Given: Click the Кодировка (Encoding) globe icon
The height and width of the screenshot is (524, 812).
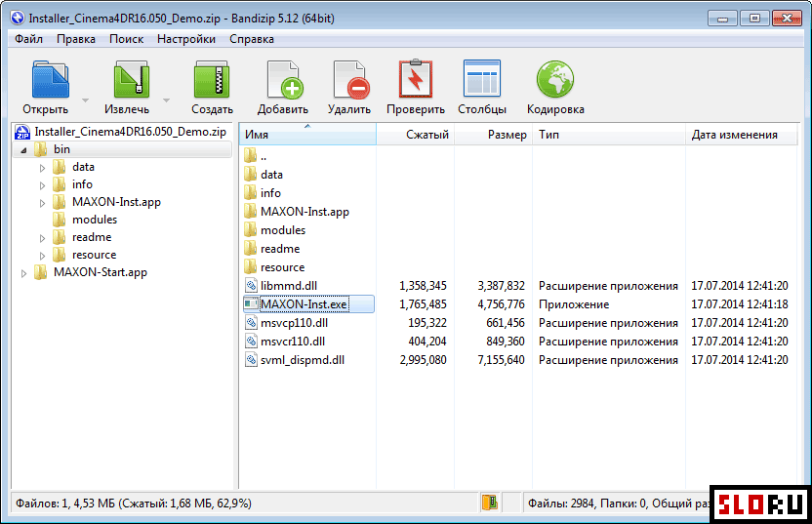Looking at the screenshot, I should pyautogui.click(x=554, y=79).
